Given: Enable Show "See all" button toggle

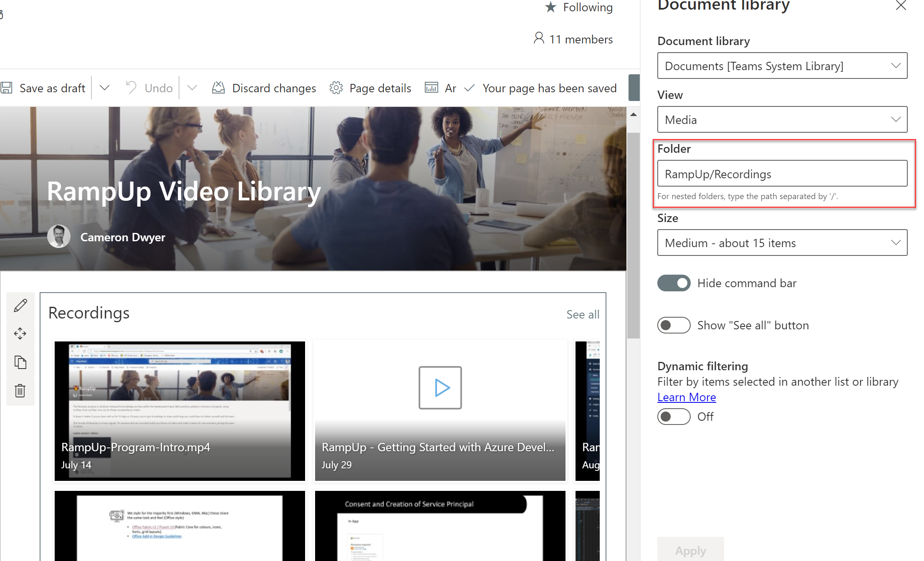Looking at the screenshot, I should point(674,325).
